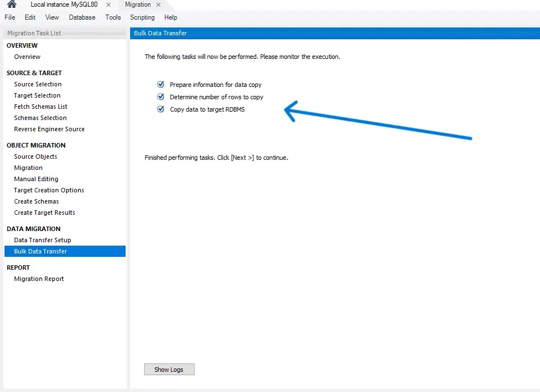Open the File menu

[10, 17]
